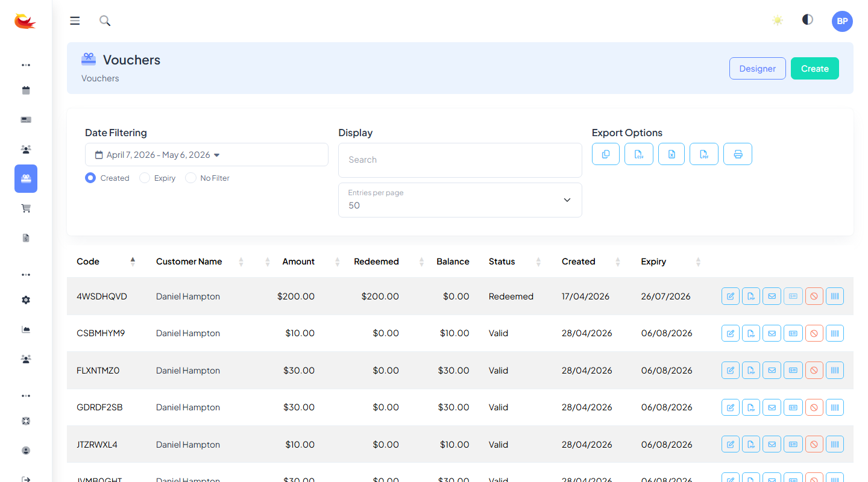
Task: Sort table by Expiry column
Action: (671, 261)
